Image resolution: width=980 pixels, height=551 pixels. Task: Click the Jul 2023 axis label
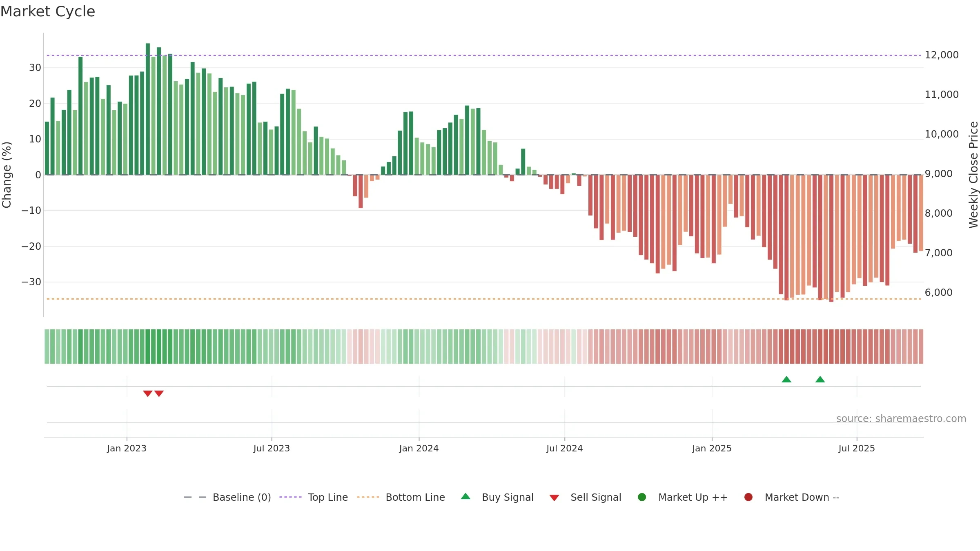[x=272, y=449]
